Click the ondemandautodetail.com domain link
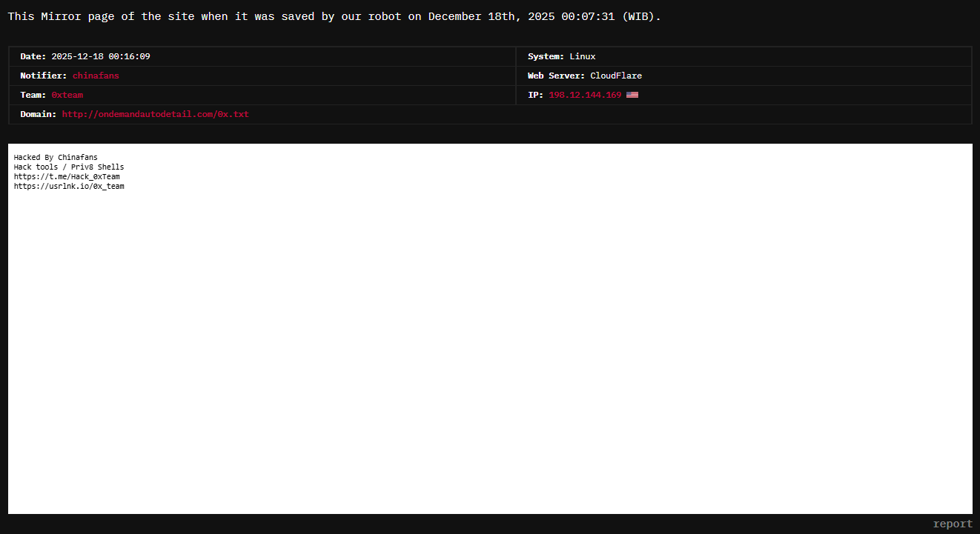The height and width of the screenshot is (534, 980). [x=155, y=114]
